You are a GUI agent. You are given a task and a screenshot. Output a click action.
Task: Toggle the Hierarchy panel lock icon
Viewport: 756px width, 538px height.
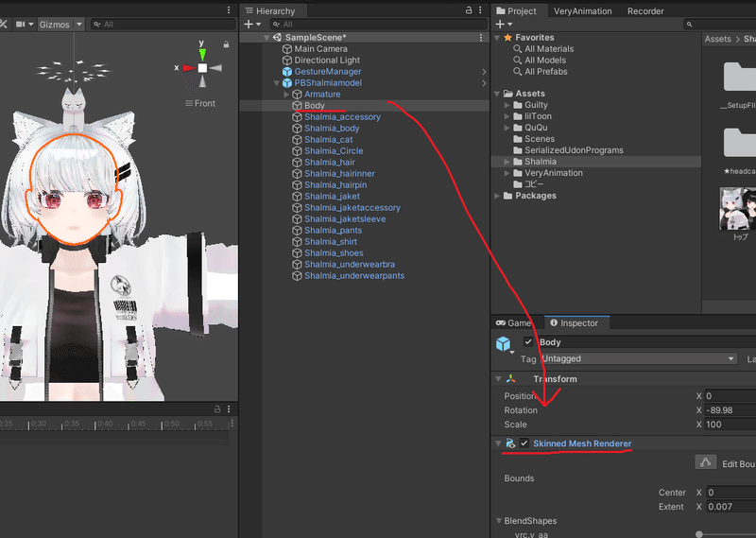tap(469, 10)
